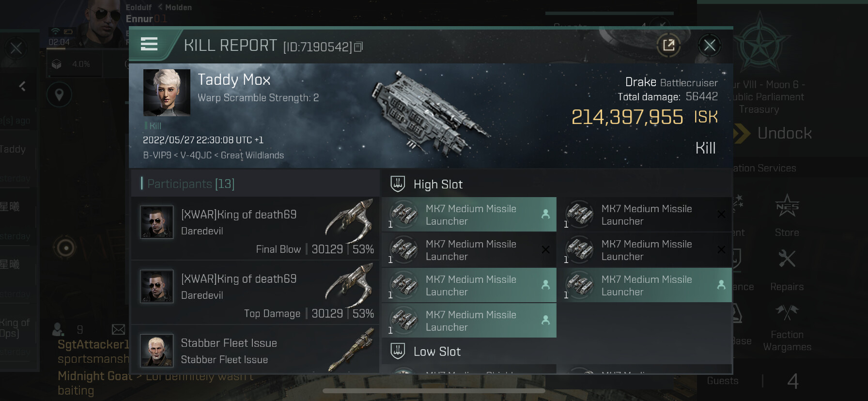
Task: Share the kill report externally
Action: (668, 46)
